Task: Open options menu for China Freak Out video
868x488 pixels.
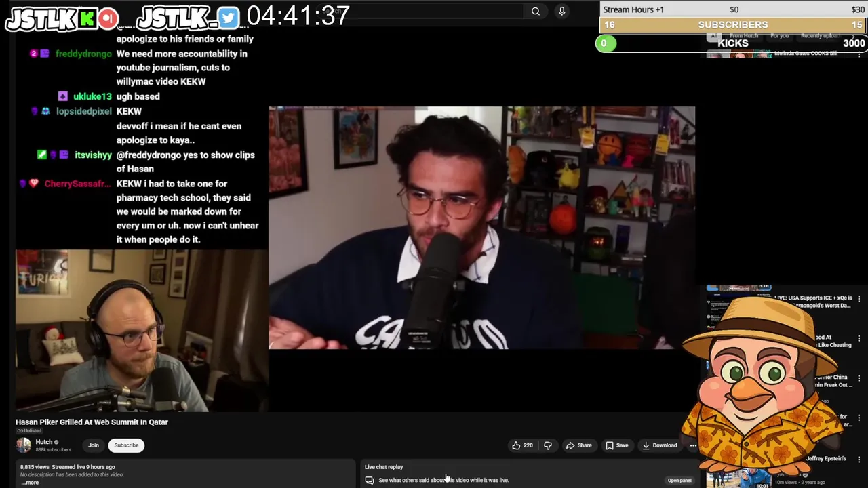Action: click(x=859, y=379)
